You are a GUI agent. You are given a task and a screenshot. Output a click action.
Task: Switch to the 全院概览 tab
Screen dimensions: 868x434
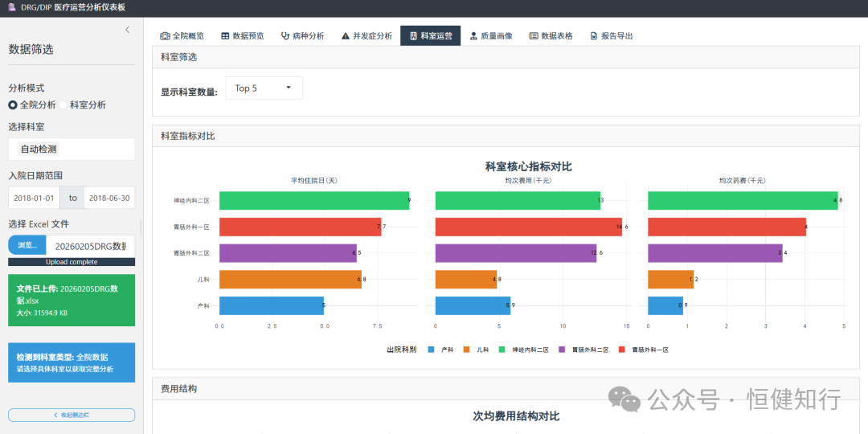(x=182, y=36)
